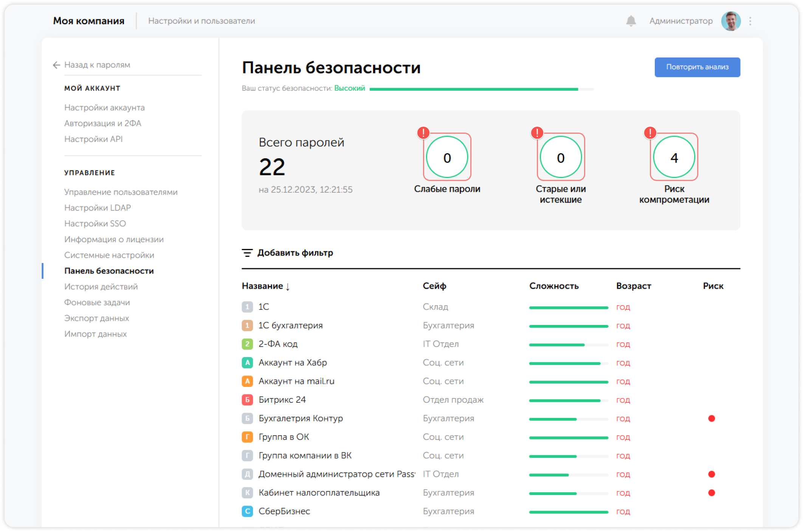The width and height of the screenshot is (803, 532).
Task: Open 'Настройки LDAP' settings page
Action: point(98,207)
